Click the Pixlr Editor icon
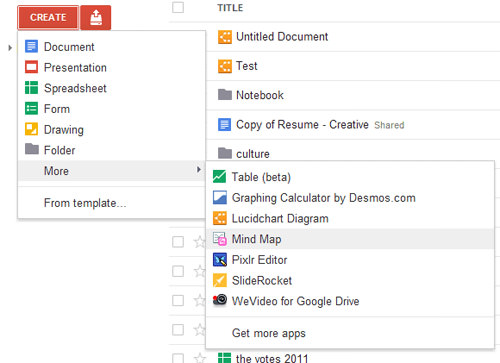The image size is (500, 363). click(x=220, y=260)
